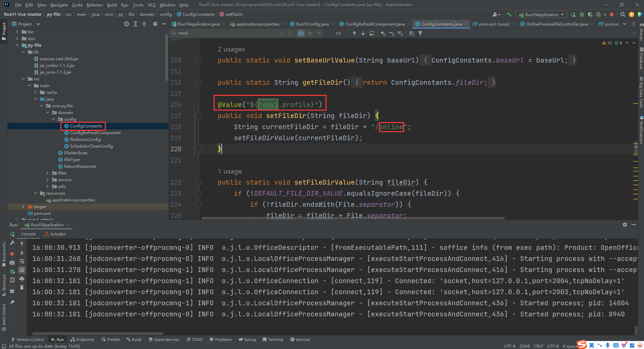Toggle find results in new window icon
The image size is (644, 349).
[372, 33]
